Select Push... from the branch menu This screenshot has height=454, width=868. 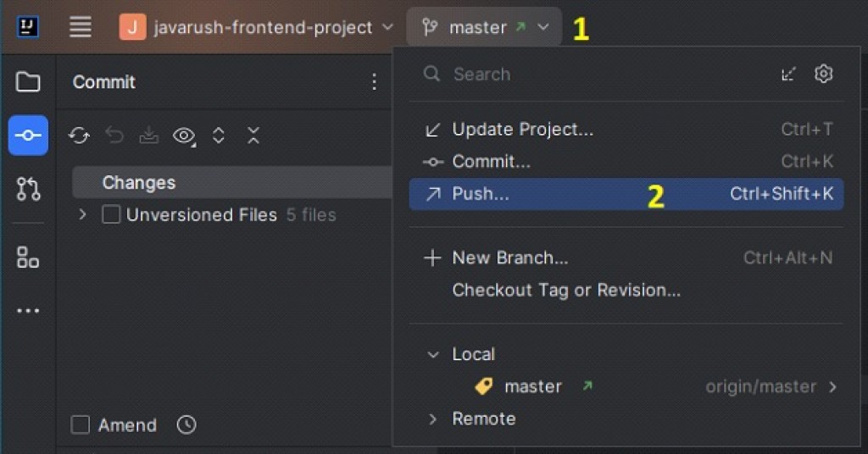pyautogui.click(x=481, y=194)
